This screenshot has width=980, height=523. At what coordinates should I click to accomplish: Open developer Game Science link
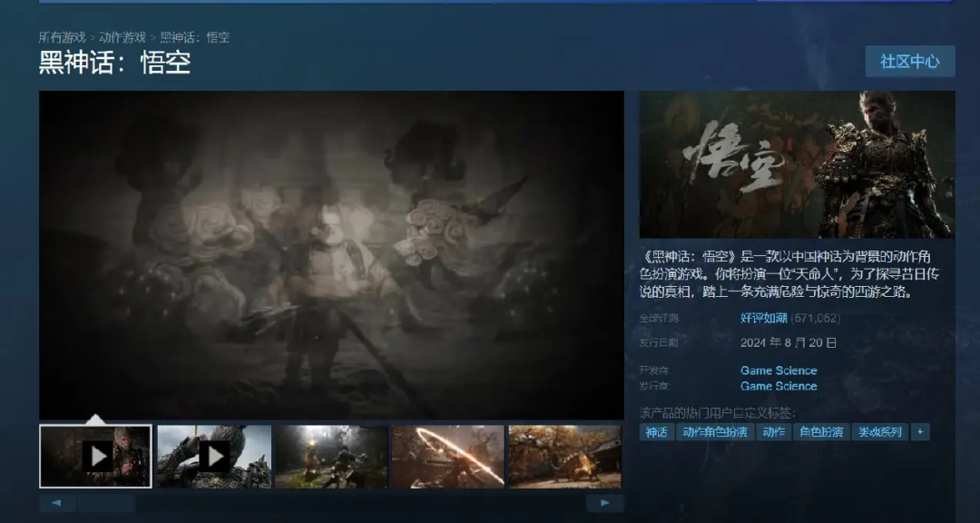[x=778, y=370]
